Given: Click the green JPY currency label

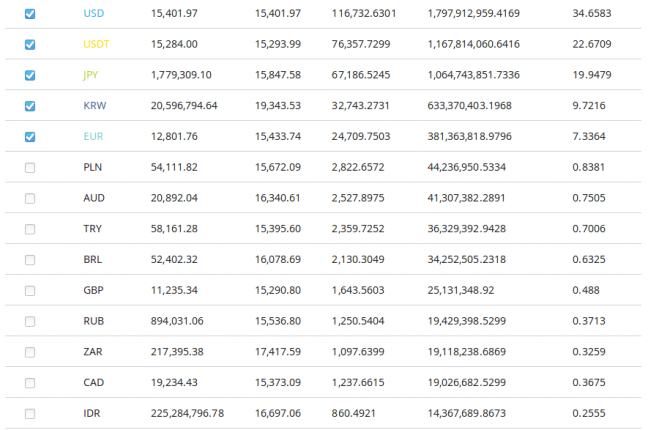Looking at the screenshot, I should click(x=92, y=75).
